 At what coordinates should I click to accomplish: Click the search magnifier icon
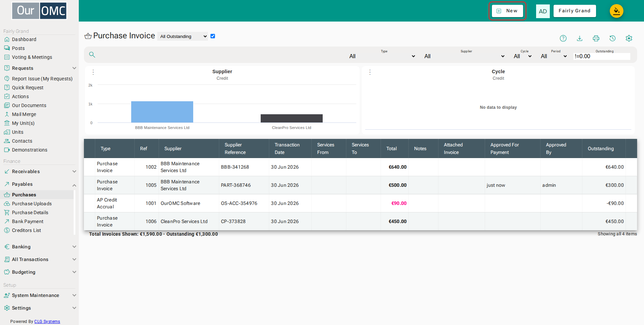pyautogui.click(x=92, y=54)
